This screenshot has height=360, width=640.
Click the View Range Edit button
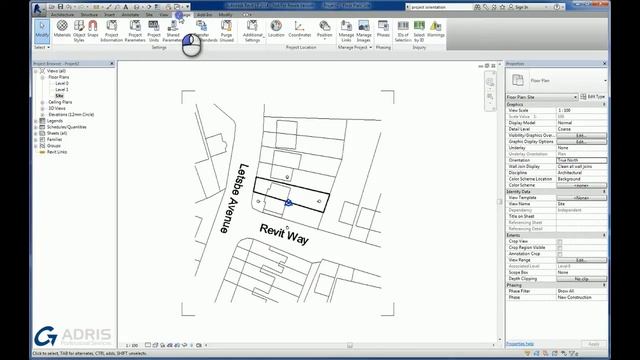point(581,260)
